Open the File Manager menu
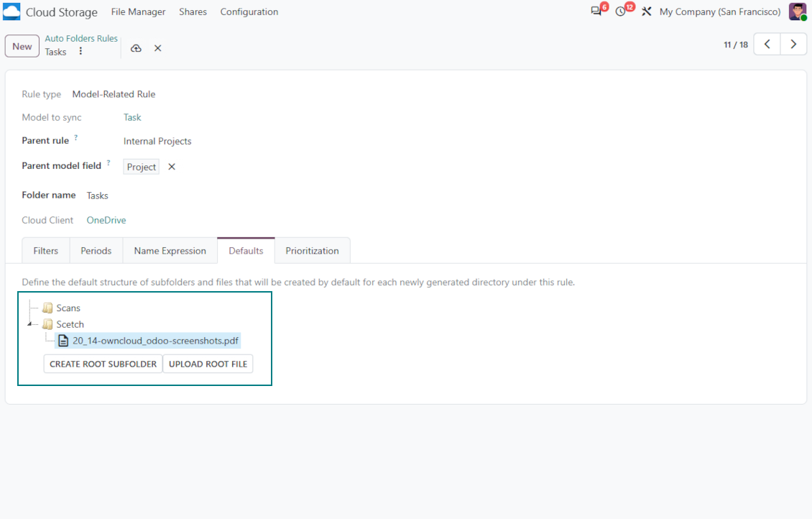 [x=138, y=12]
